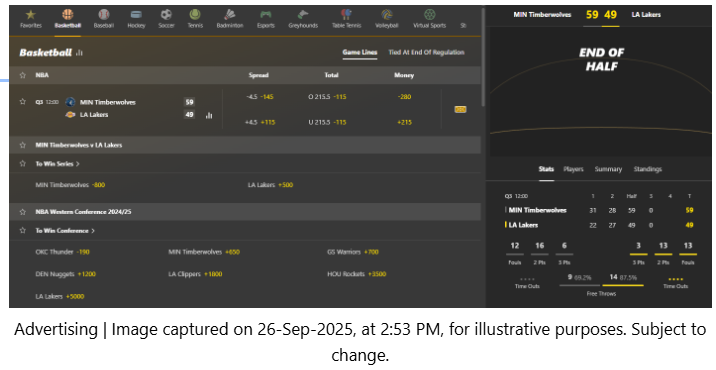Click the Free Throws comparison bar
The height and width of the screenshot is (370, 716).
point(601,285)
